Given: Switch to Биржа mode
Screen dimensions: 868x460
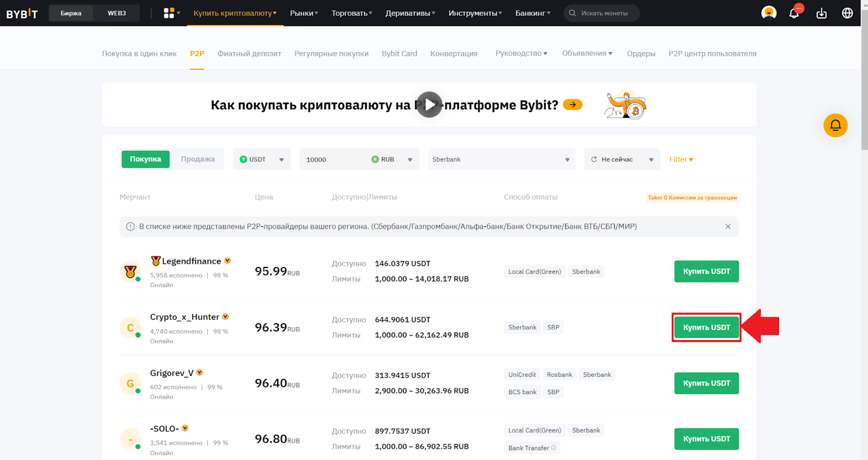Looking at the screenshot, I should 71,13.
